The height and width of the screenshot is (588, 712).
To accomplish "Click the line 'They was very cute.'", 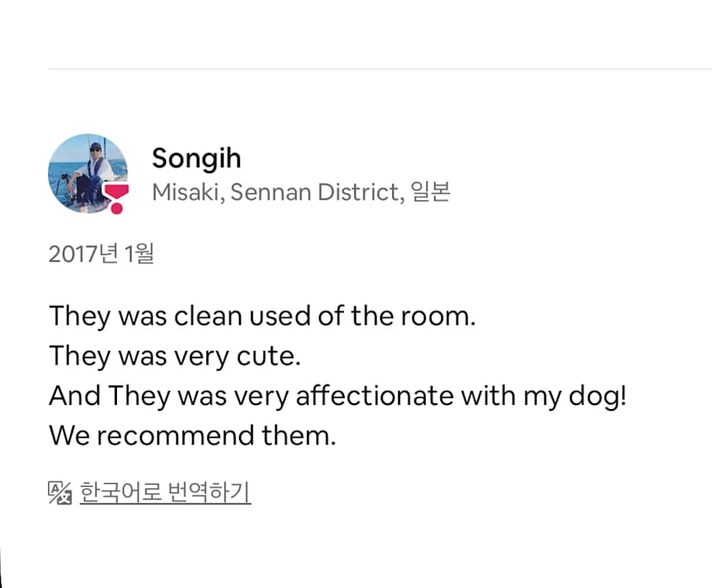I will click(x=175, y=356).
